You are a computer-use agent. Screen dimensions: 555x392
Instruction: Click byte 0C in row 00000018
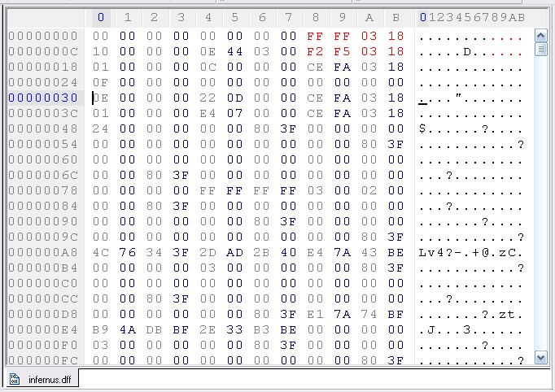[x=208, y=67]
